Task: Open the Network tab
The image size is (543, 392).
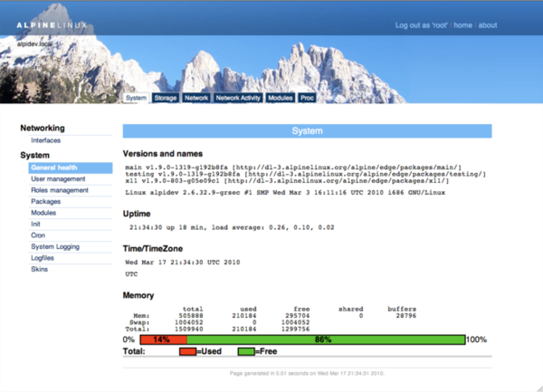Action: click(x=196, y=98)
